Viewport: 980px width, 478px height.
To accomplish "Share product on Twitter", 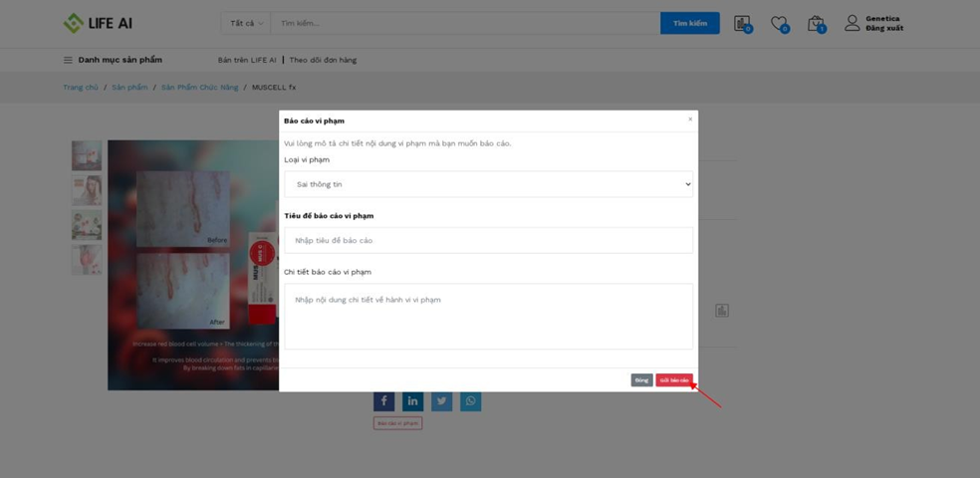I will 442,401.
